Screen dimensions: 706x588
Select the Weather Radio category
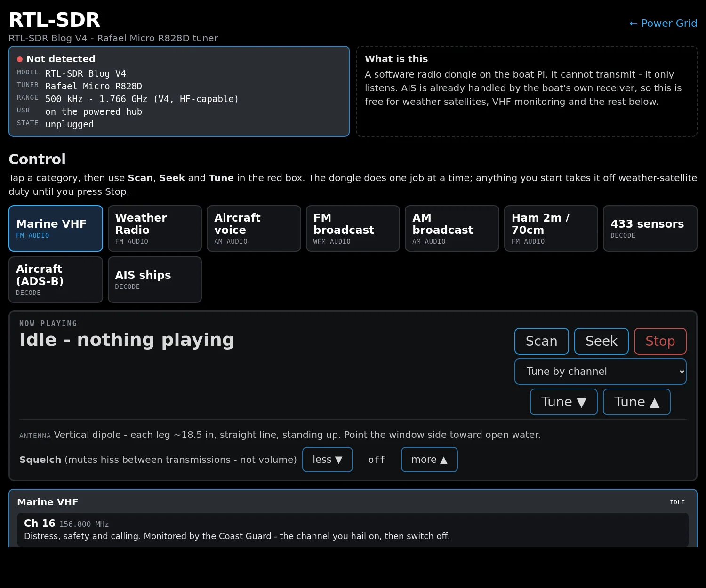click(x=155, y=228)
